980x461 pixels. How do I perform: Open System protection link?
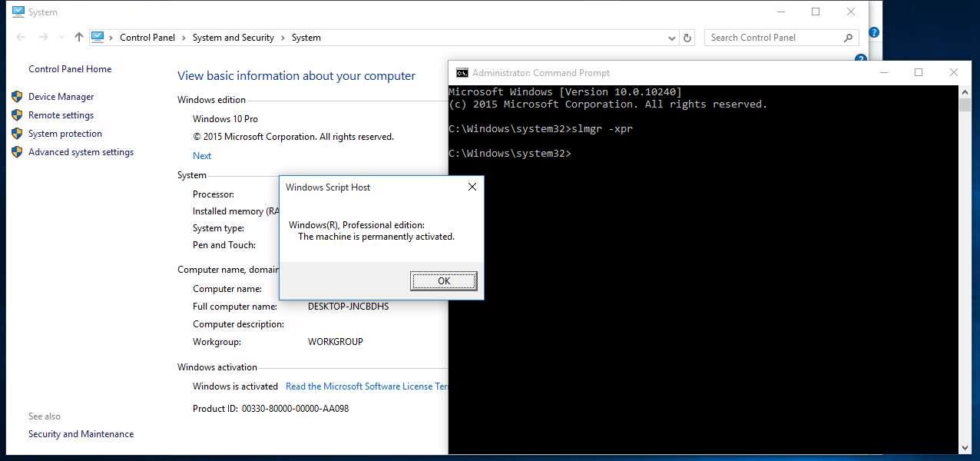[65, 134]
